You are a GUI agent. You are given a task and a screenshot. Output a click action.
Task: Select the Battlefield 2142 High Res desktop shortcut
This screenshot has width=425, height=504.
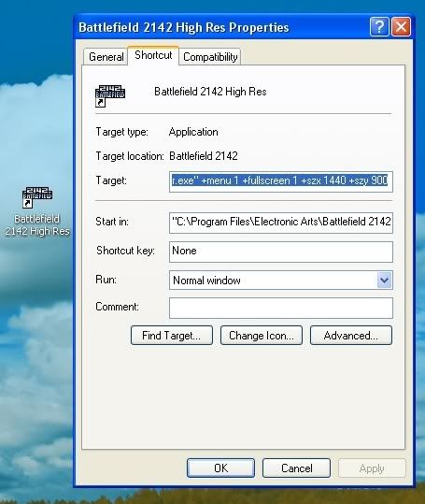click(37, 211)
